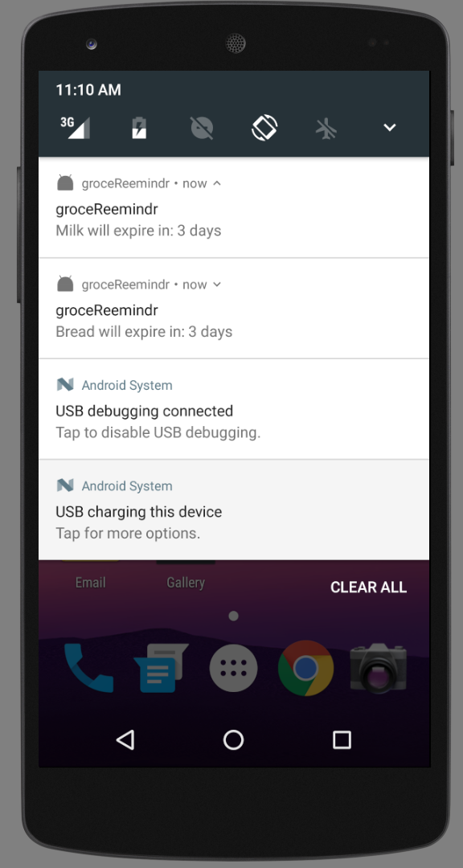This screenshot has width=463, height=868.
Task: Tap the USB debugging connected notification
Action: tap(234, 409)
